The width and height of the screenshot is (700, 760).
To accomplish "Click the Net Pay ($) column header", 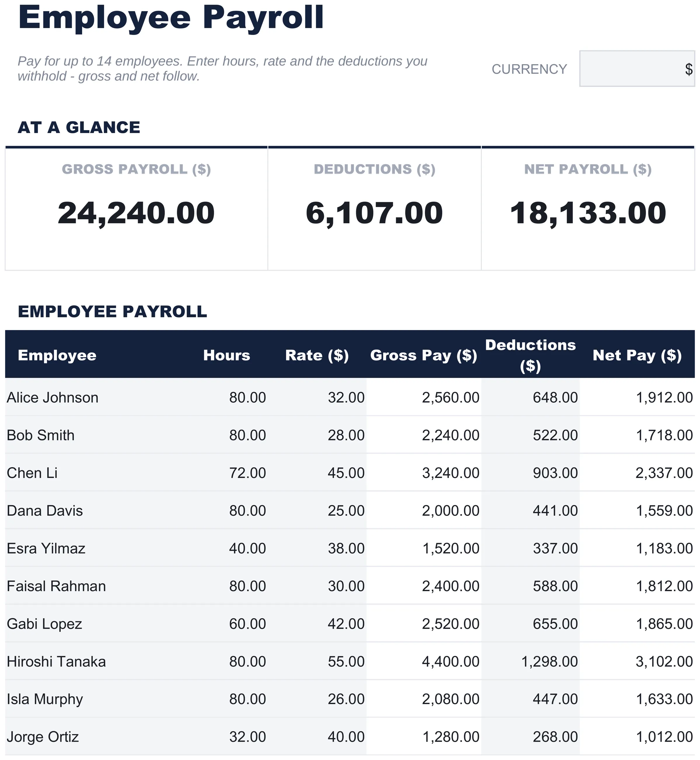I will (637, 355).
